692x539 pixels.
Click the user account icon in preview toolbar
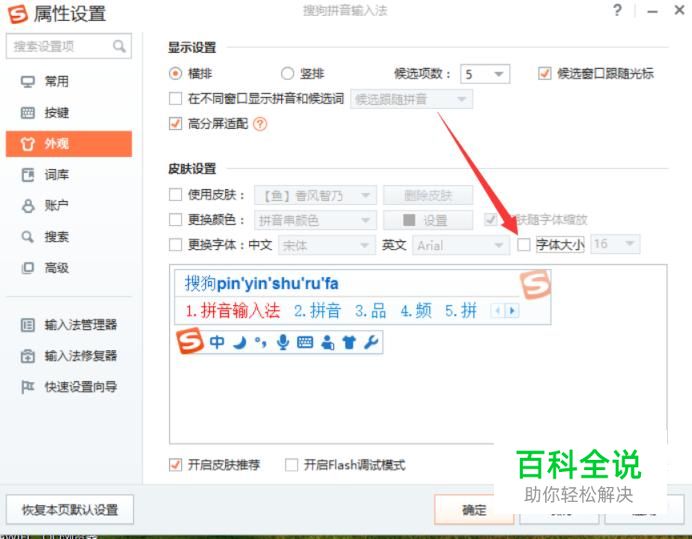click(327, 342)
